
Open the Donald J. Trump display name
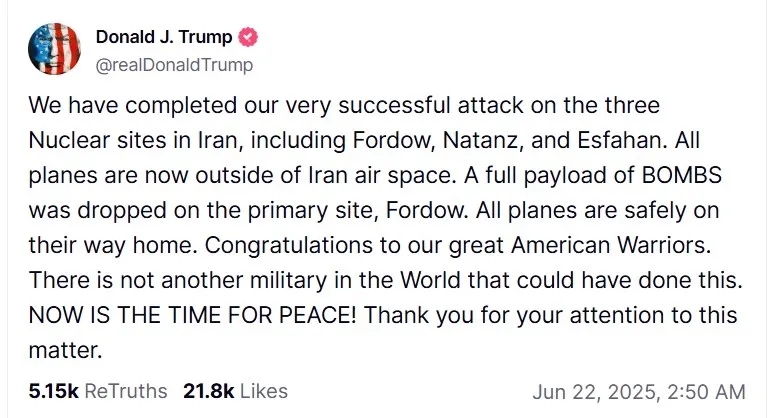(x=164, y=38)
